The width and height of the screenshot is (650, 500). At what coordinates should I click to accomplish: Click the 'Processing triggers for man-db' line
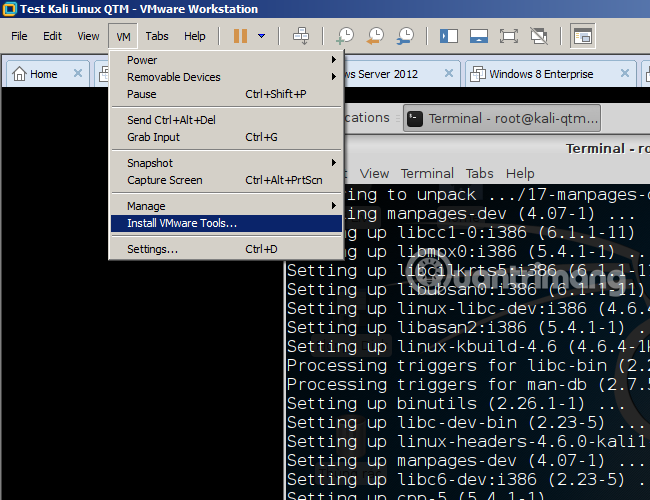(468, 384)
